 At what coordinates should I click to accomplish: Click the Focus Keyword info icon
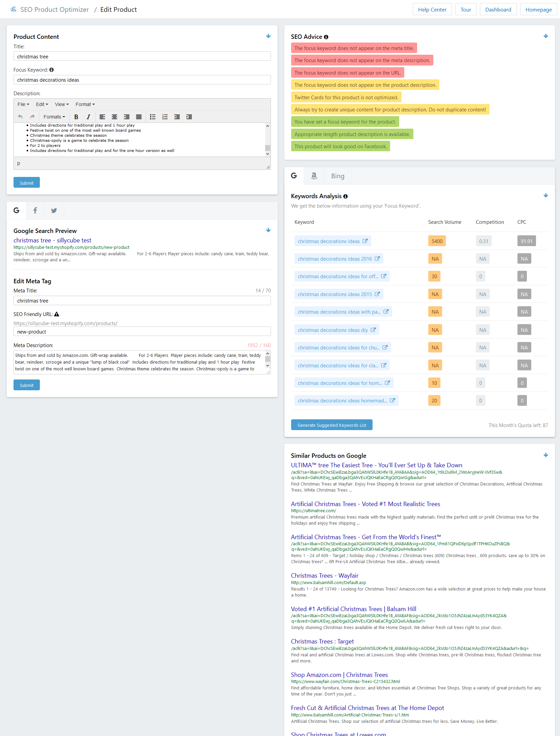(x=52, y=70)
